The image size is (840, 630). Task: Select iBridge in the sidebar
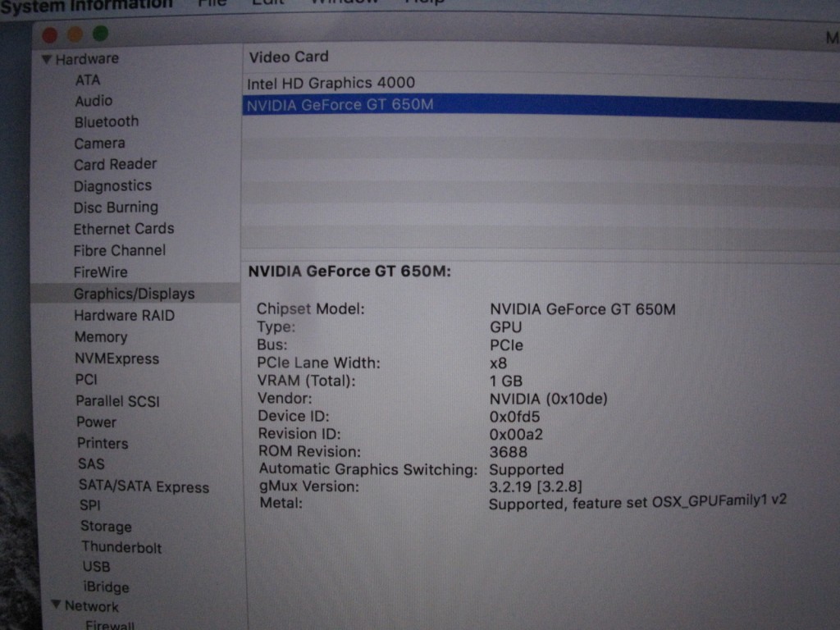coord(106,587)
